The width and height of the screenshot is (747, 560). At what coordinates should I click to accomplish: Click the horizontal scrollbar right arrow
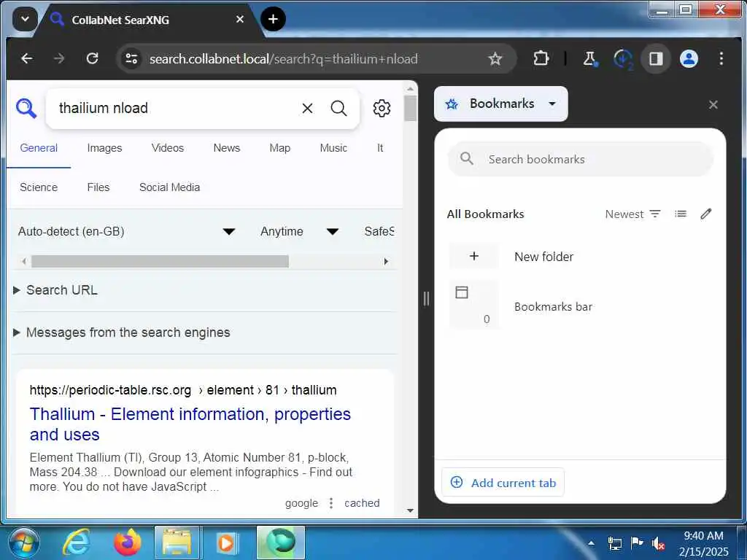pyautogui.click(x=386, y=262)
